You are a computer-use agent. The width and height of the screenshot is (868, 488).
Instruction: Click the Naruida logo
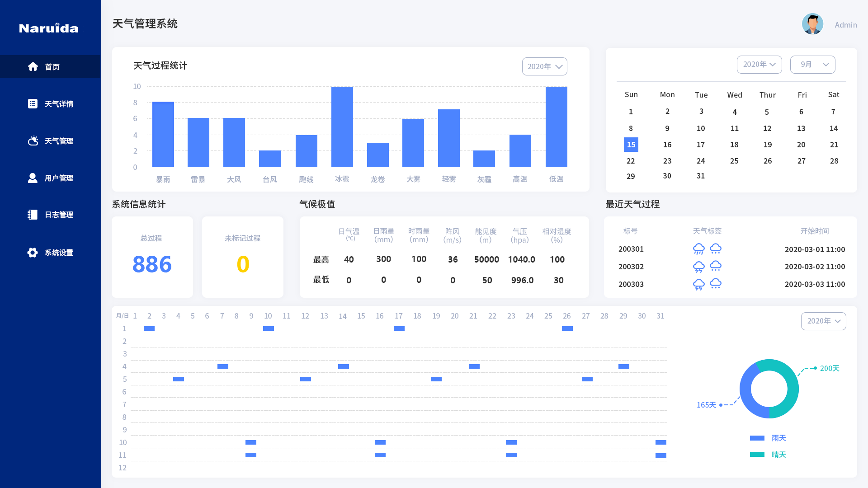click(49, 28)
